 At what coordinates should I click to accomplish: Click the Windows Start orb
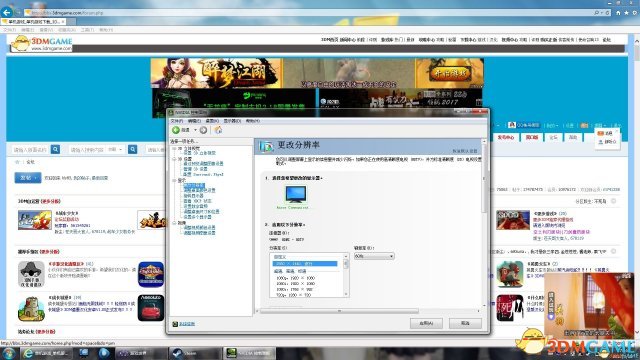point(8,353)
